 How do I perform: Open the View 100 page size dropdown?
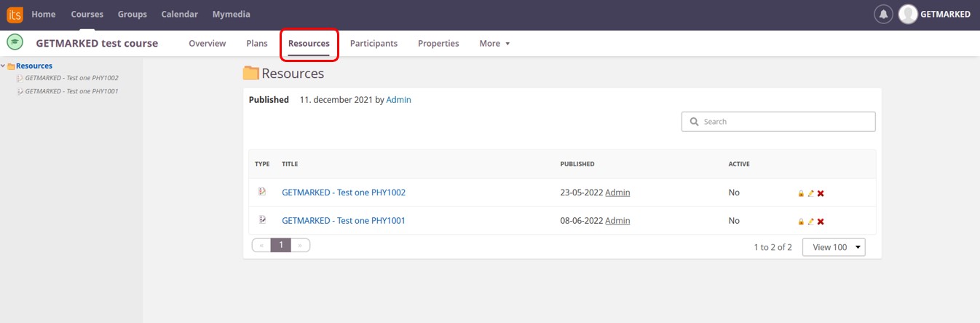coord(834,247)
